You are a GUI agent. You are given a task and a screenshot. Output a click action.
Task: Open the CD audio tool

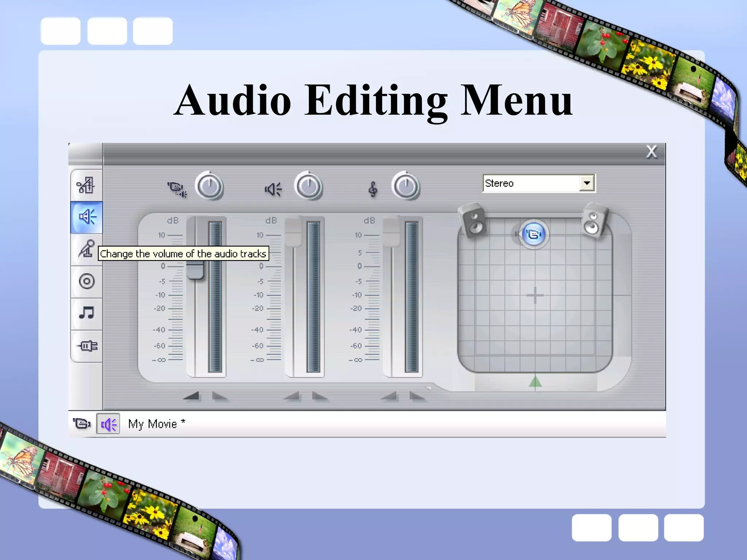click(86, 281)
